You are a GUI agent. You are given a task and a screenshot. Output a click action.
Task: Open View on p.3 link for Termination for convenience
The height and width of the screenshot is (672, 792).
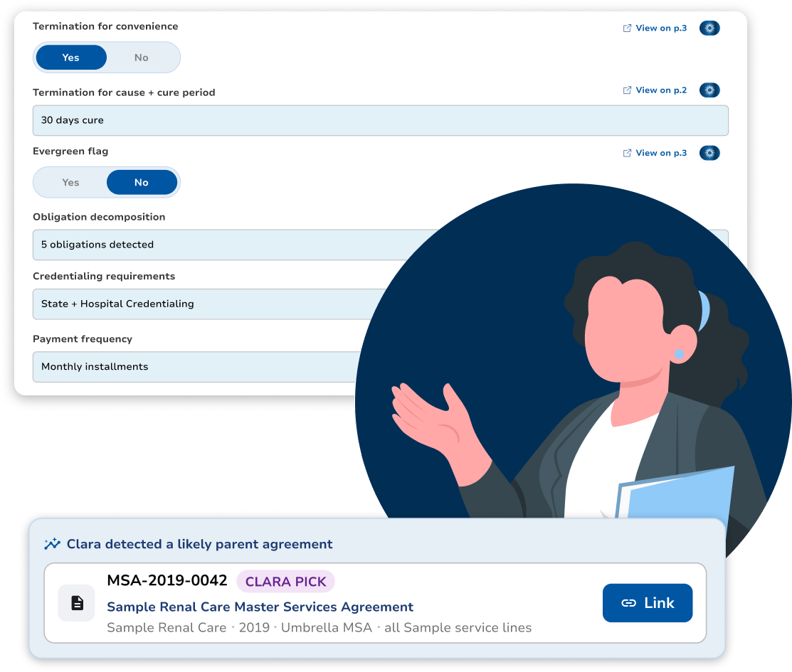pyautogui.click(x=655, y=28)
